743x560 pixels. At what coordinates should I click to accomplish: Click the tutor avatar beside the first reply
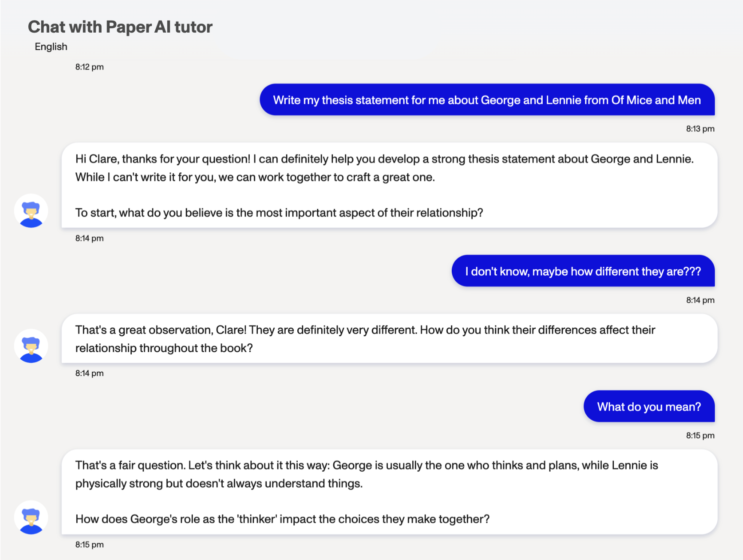[31, 211]
